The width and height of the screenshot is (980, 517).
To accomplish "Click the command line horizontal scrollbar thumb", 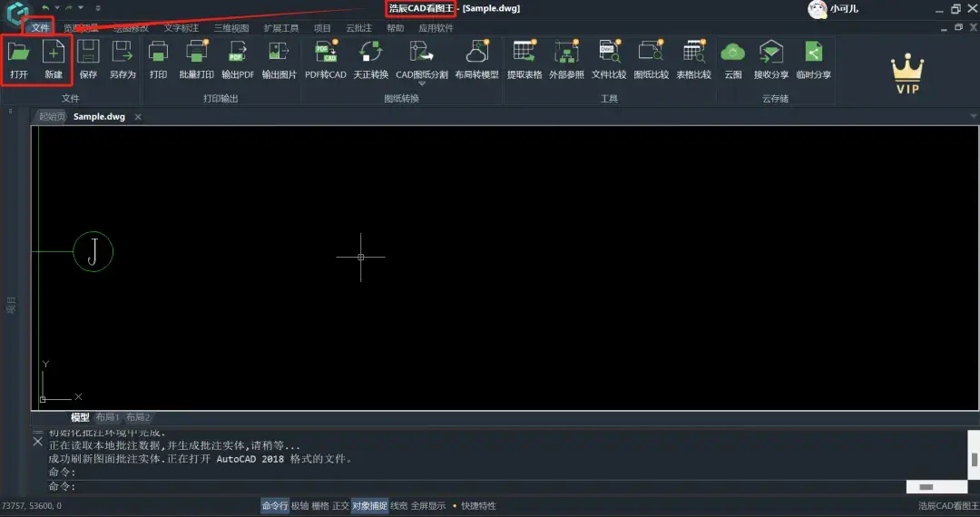I will point(926,487).
